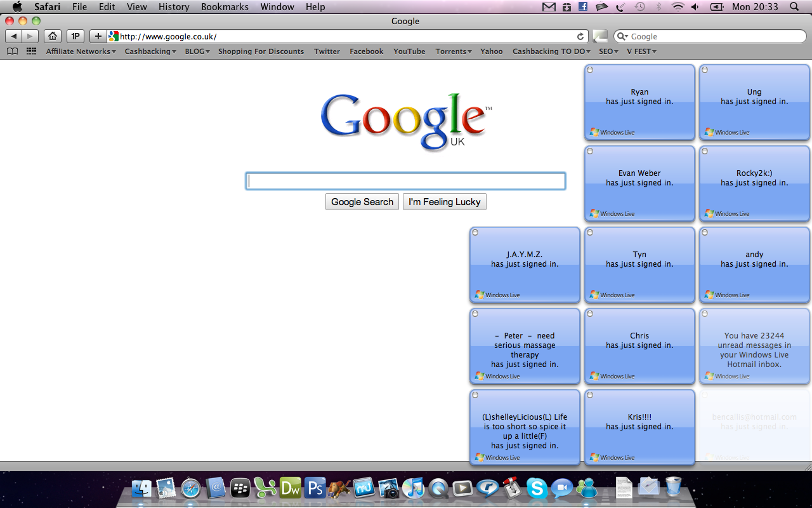812x508 pixels.
Task: Expand Affiliate Networks bookmarks folder
Action: [x=81, y=51]
